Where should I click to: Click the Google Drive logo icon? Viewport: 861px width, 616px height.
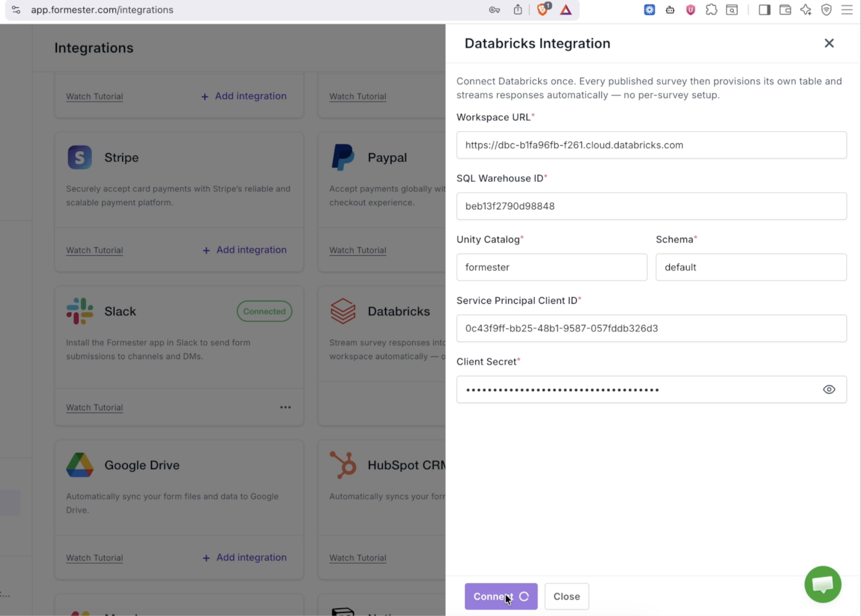(x=80, y=465)
